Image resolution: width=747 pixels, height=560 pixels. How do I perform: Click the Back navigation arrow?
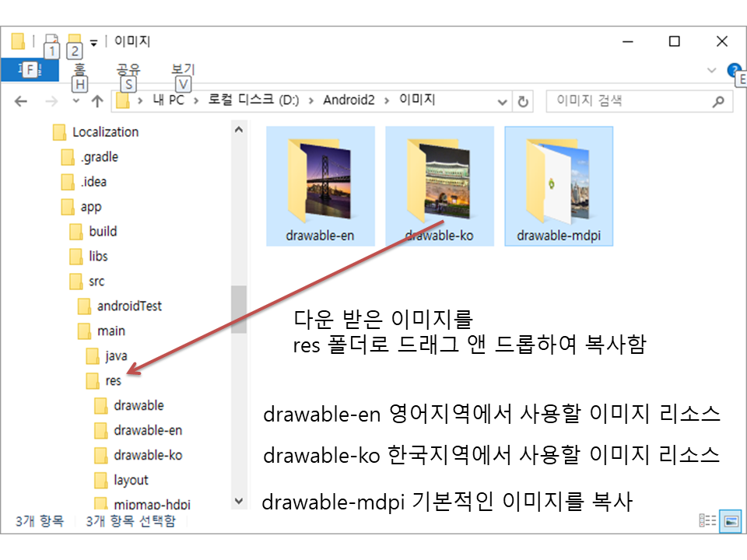click(21, 101)
